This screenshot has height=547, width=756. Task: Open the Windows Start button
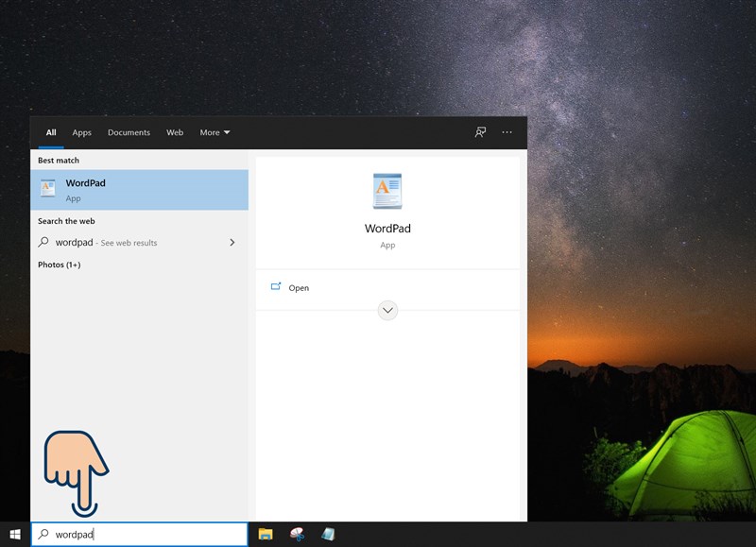pos(15,534)
